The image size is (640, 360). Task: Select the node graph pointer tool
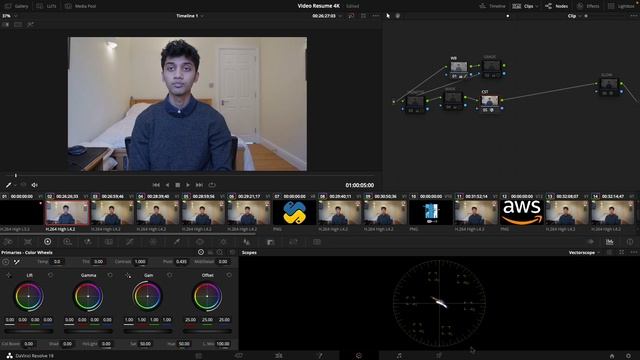pos(388,16)
